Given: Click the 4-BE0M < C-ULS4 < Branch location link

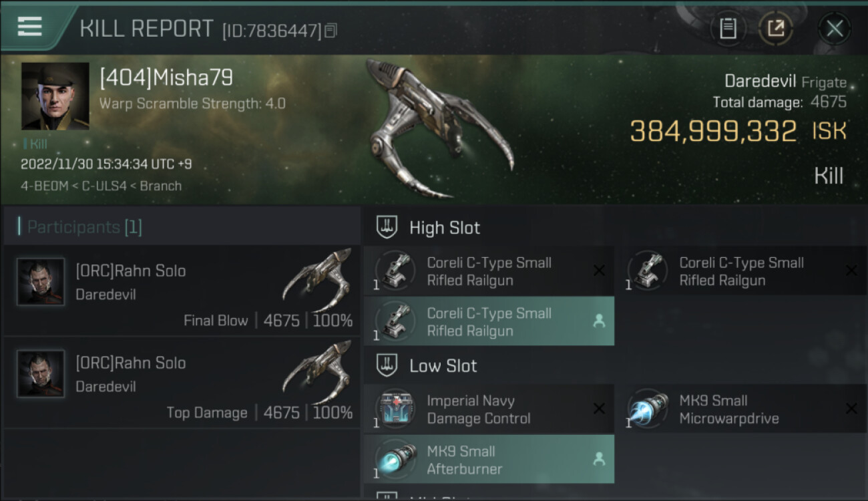Looking at the screenshot, I should click(101, 186).
